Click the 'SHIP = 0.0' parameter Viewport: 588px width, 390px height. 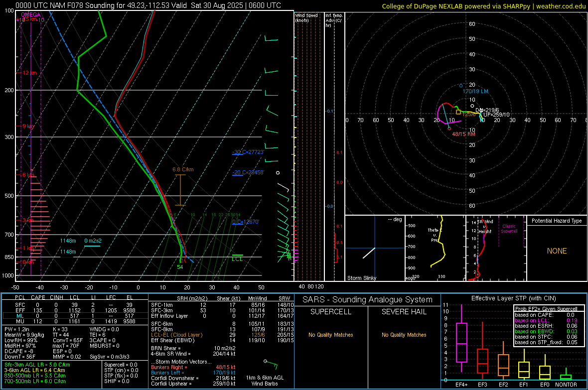pyautogui.click(x=117, y=381)
